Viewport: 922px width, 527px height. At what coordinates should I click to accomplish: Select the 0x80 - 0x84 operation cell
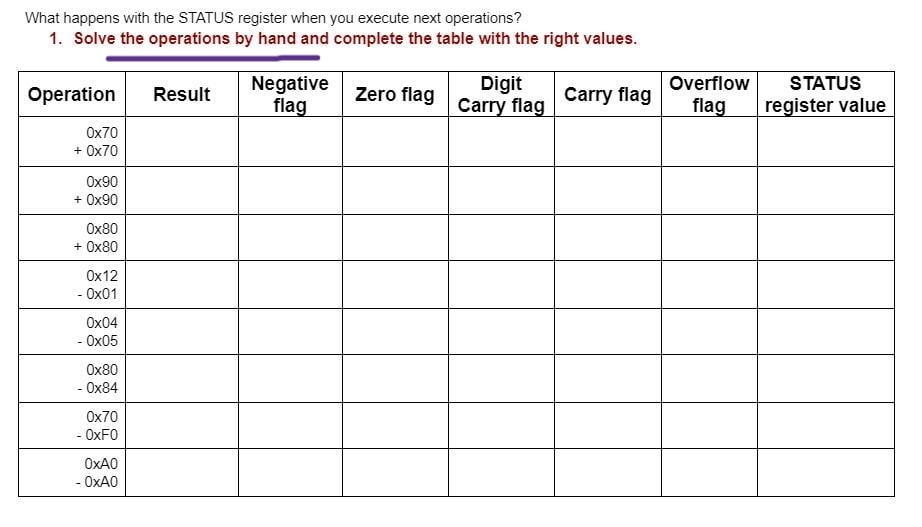[x=72, y=379]
